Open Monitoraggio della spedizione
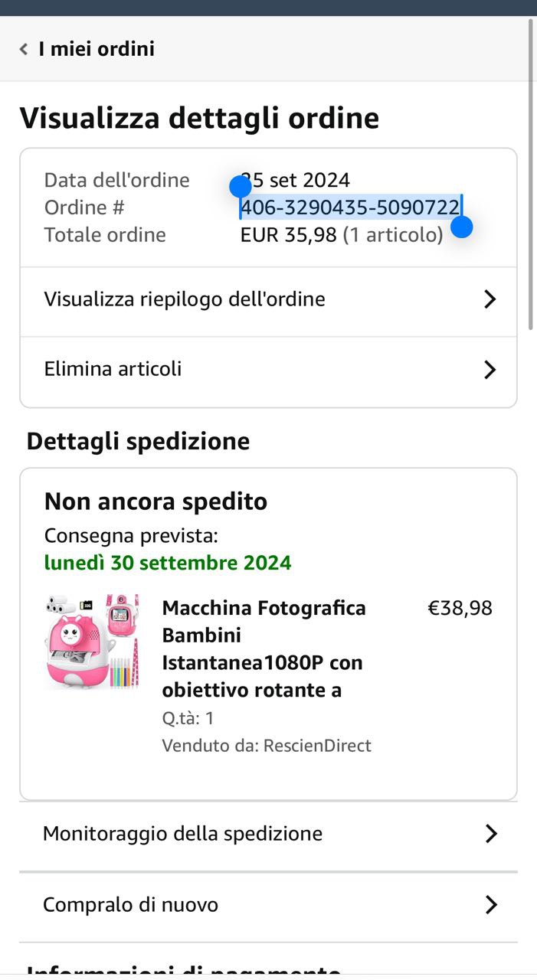This screenshot has width=537, height=980. (x=182, y=833)
